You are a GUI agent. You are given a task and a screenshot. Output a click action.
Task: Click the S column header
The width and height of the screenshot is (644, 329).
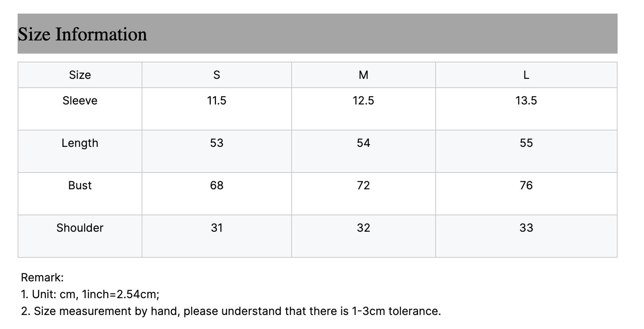216,75
